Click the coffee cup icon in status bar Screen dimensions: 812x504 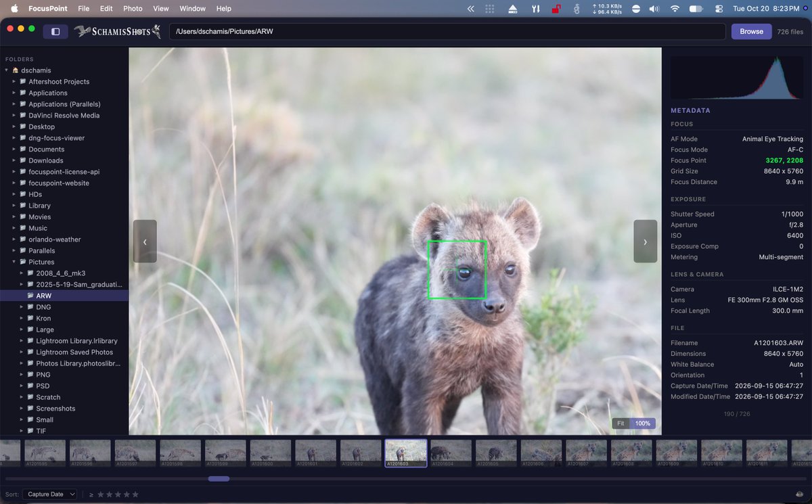pyautogui.click(x=800, y=495)
